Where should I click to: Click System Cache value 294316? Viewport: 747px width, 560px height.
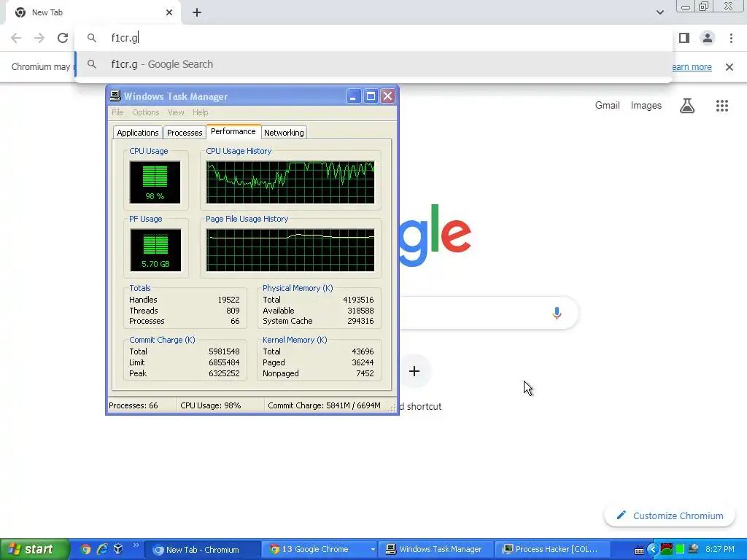[x=360, y=321]
